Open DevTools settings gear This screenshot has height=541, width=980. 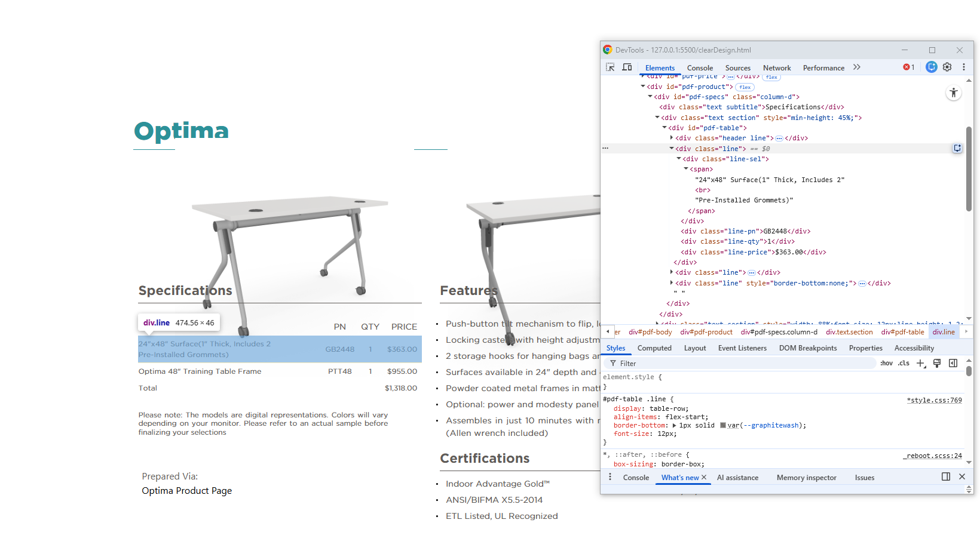coord(947,67)
